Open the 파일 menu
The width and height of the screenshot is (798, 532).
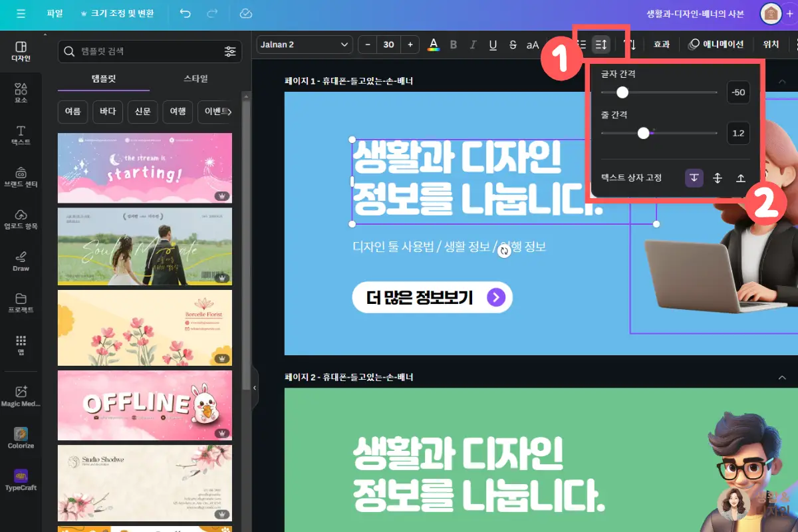click(x=55, y=14)
